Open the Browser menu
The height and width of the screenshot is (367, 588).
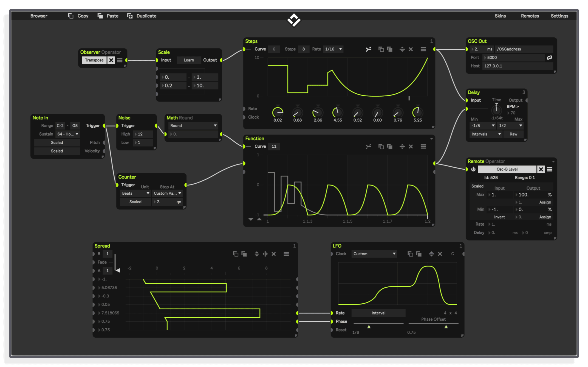click(x=39, y=16)
